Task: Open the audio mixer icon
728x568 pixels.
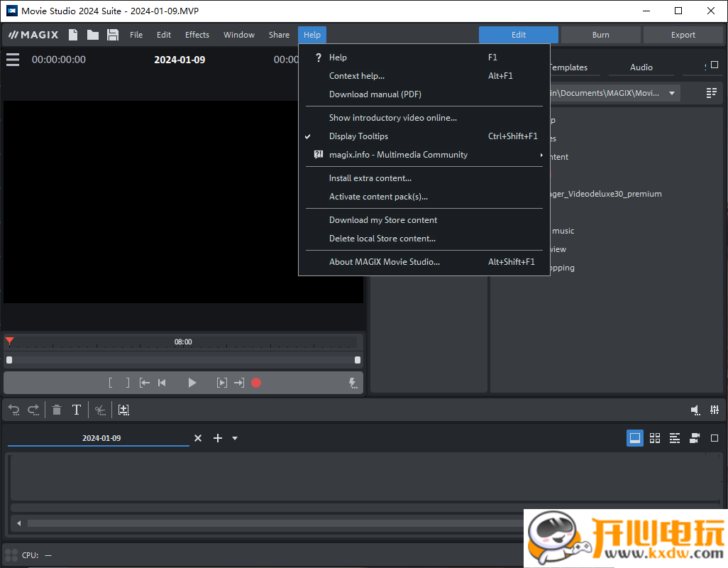Action: pyautogui.click(x=715, y=410)
